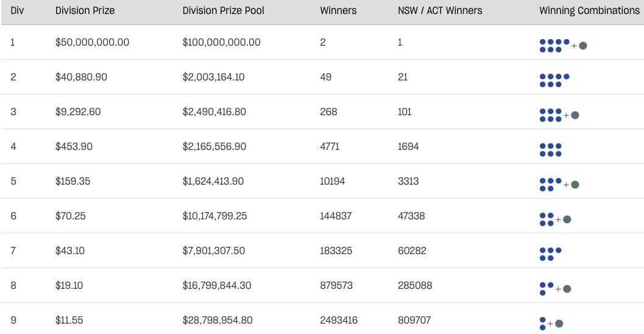Click the $50,000,000.00 division prize cell
Viewport: 644px width, 334px height.
point(93,42)
